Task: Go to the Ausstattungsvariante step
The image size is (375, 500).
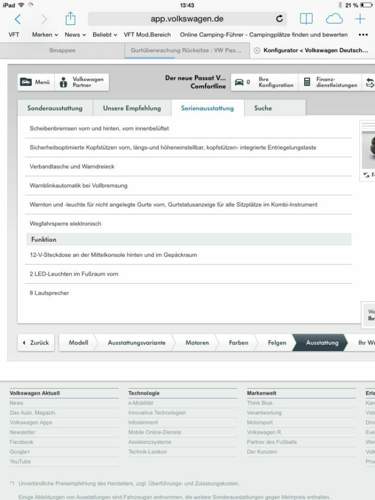Action: (136, 343)
